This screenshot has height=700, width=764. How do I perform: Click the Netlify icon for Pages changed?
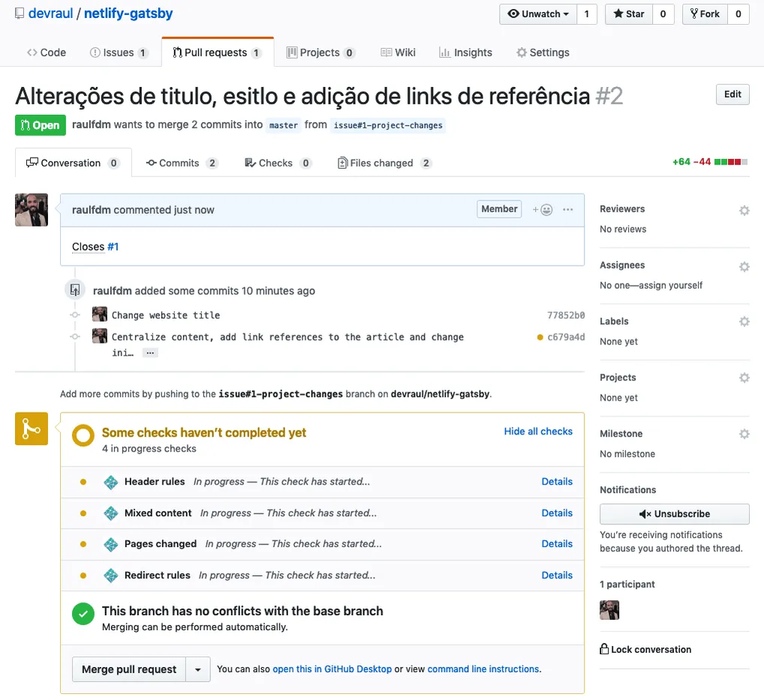coord(111,544)
